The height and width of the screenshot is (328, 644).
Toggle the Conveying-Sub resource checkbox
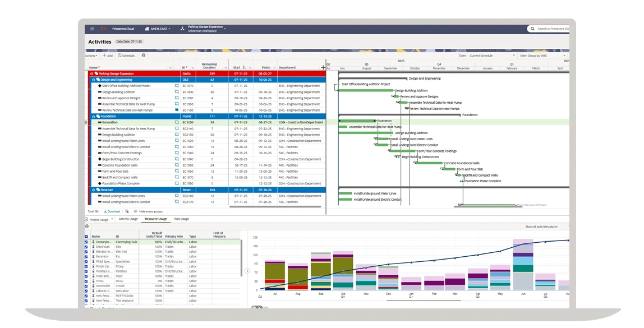click(86, 242)
